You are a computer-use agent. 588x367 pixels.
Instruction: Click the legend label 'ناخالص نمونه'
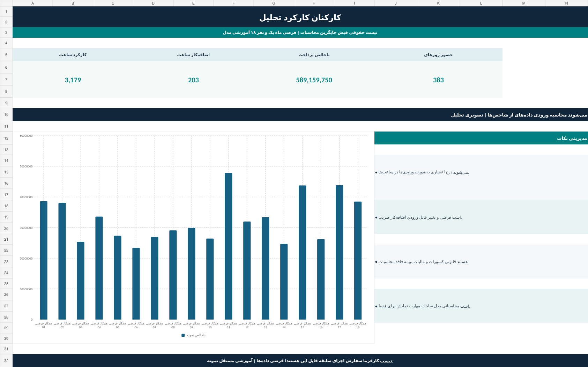click(x=196, y=335)
